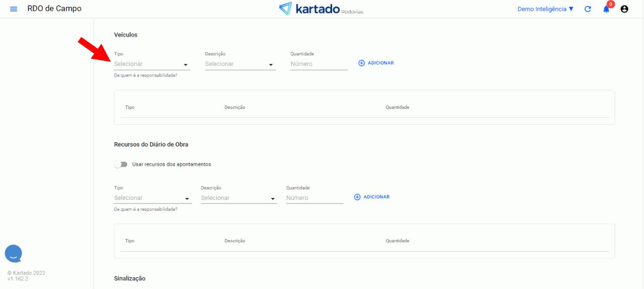This screenshot has height=289, width=644.
Task: Click the Kartado Rodovias logo
Action: [321, 9]
